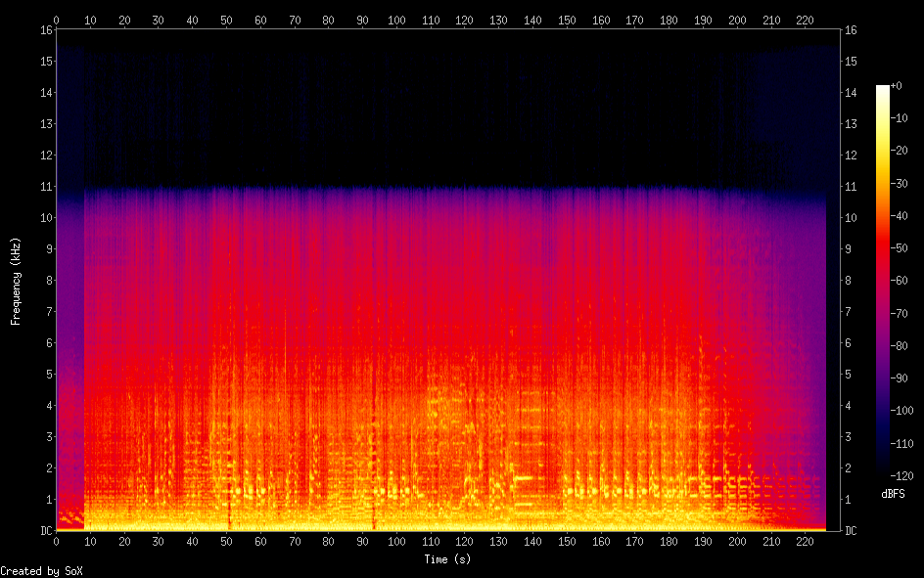Click "150" on the top time axis
The image size is (924, 578).
point(567,20)
